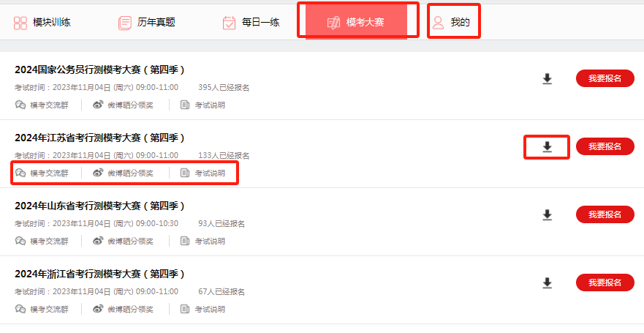Viewport: 644px width, 333px height.
Task: Download the 2024年山东省考行测模考大赛 exam paper
Action: click(x=547, y=214)
